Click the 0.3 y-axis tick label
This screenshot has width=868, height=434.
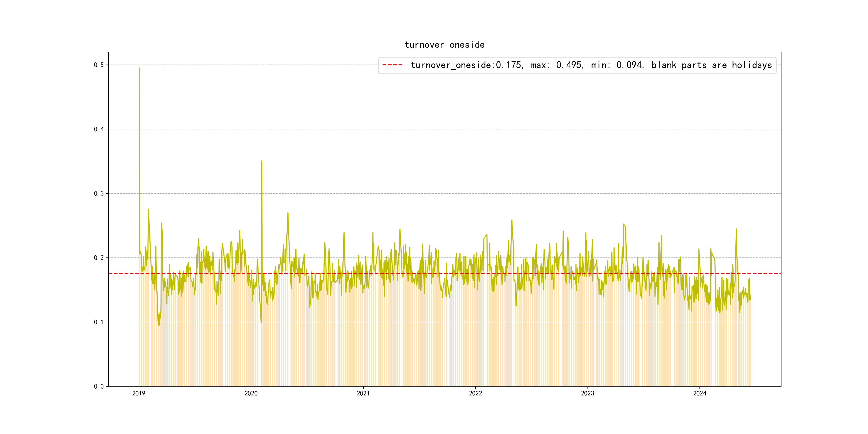[x=99, y=193]
